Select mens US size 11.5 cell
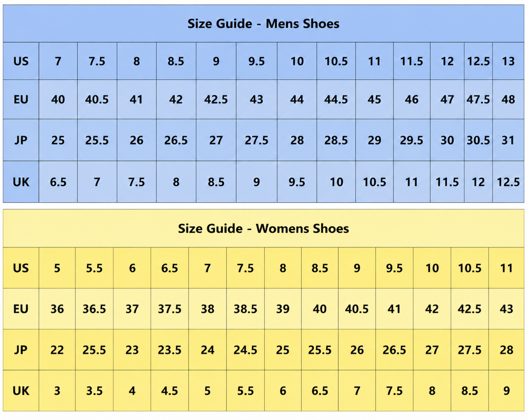Viewport: 528px width, 420px height. 412,61
